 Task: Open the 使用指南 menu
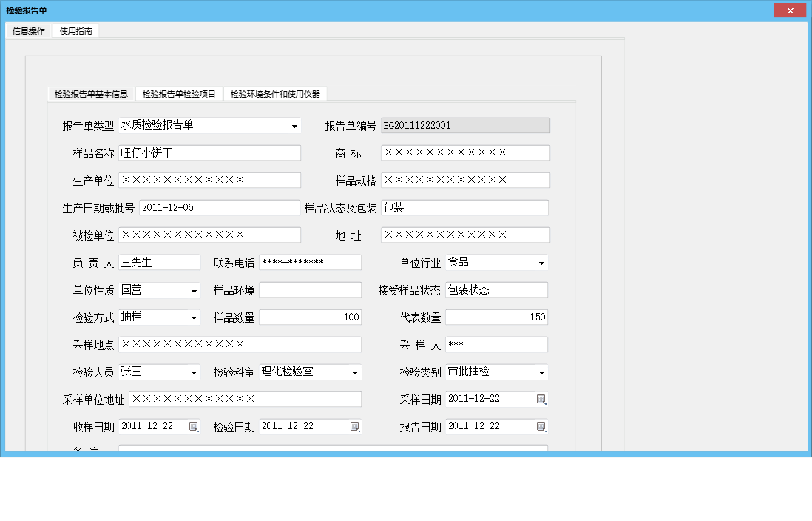click(x=76, y=31)
